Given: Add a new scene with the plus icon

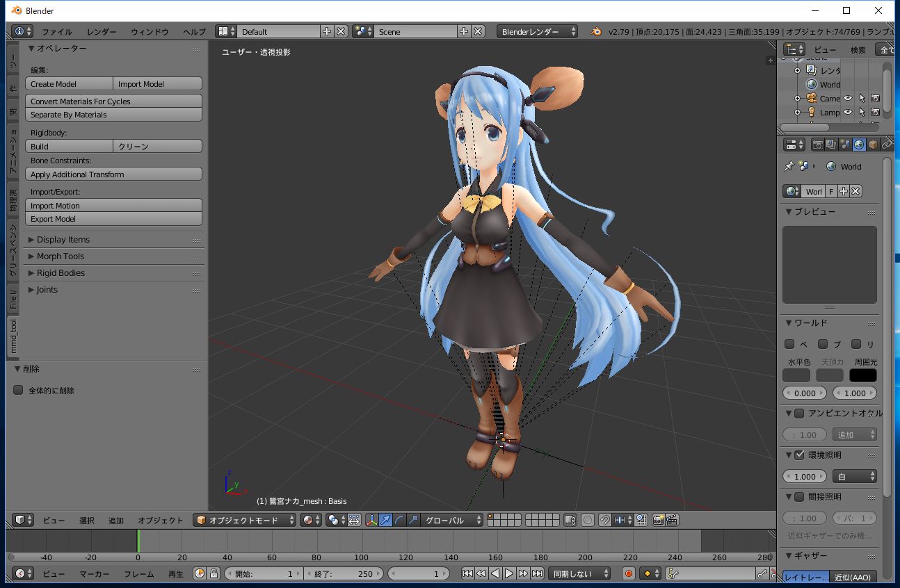Looking at the screenshot, I should [464, 31].
